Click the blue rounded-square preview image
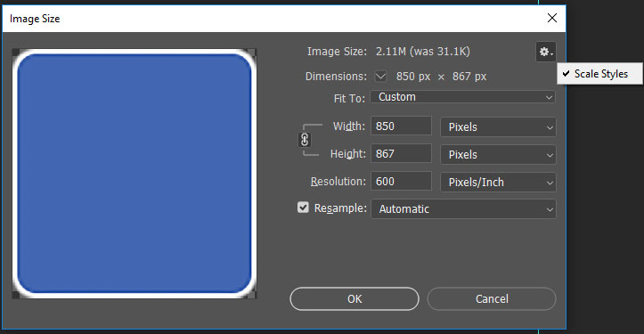 click(135, 174)
